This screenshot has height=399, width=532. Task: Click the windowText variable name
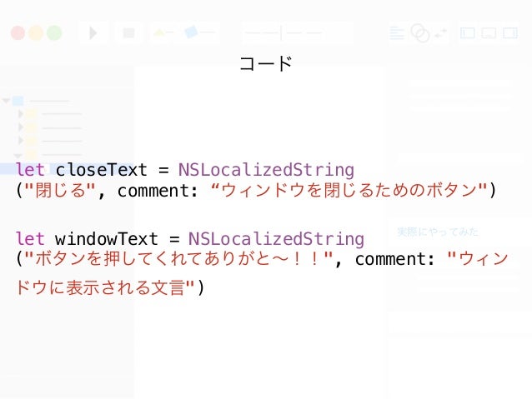[x=106, y=239]
